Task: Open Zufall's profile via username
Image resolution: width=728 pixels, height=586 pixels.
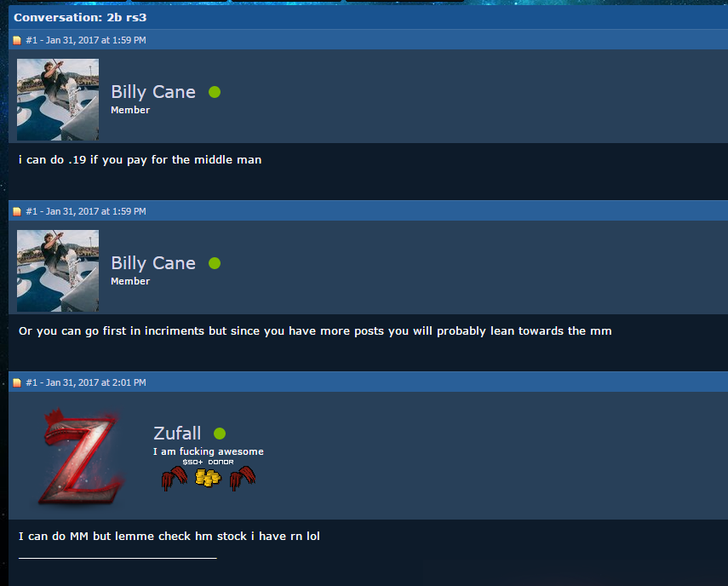Action: (x=177, y=434)
